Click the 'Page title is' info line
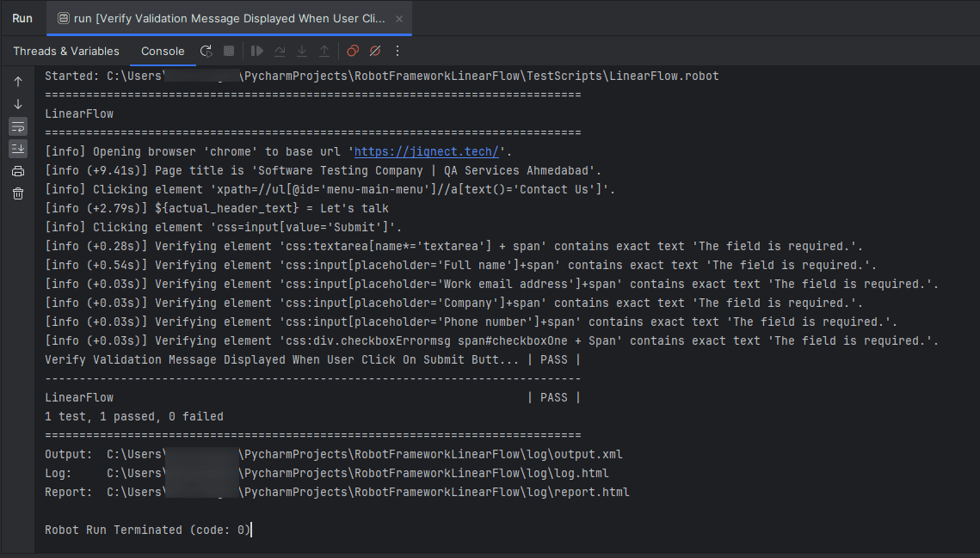 [x=324, y=170]
